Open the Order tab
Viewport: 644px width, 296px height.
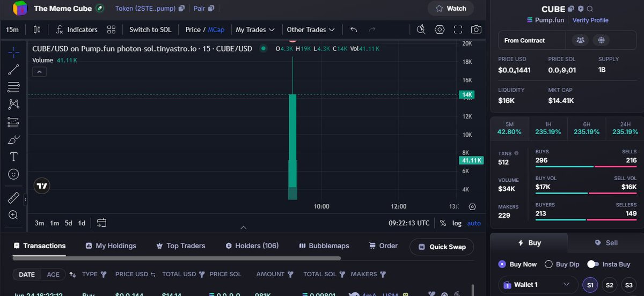pos(384,246)
